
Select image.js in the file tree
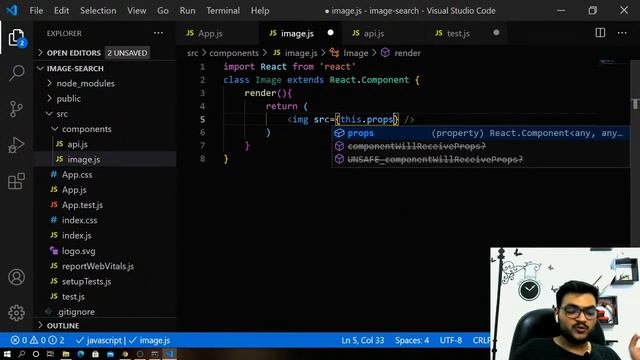tap(105, 159)
